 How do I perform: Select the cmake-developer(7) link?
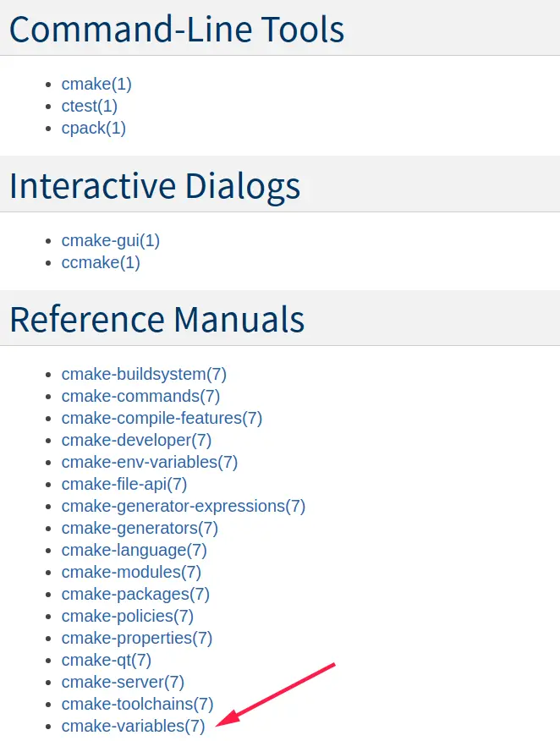136,440
